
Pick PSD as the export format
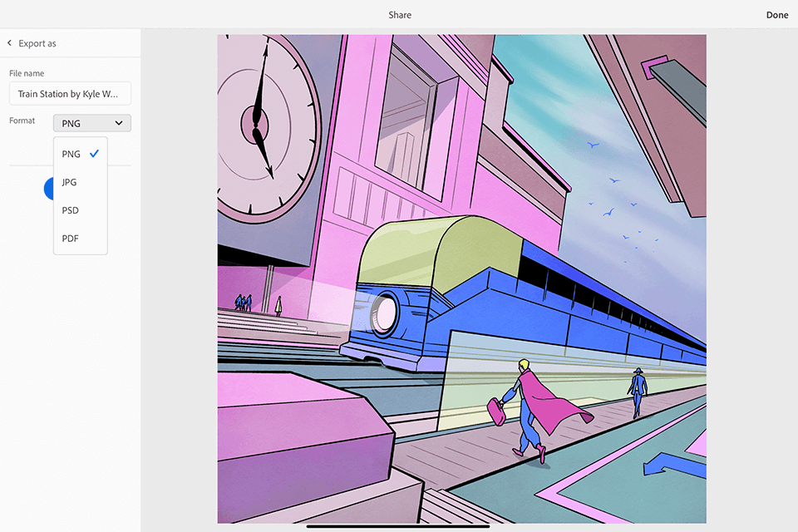(x=71, y=210)
